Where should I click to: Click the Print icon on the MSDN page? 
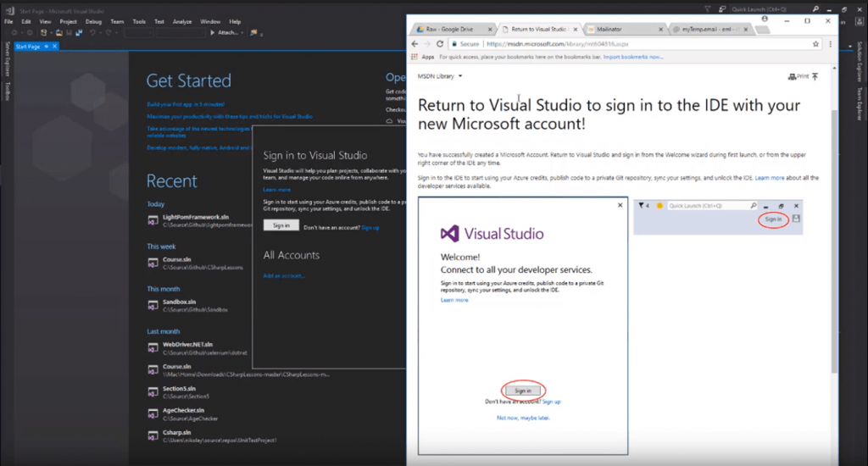(x=792, y=76)
